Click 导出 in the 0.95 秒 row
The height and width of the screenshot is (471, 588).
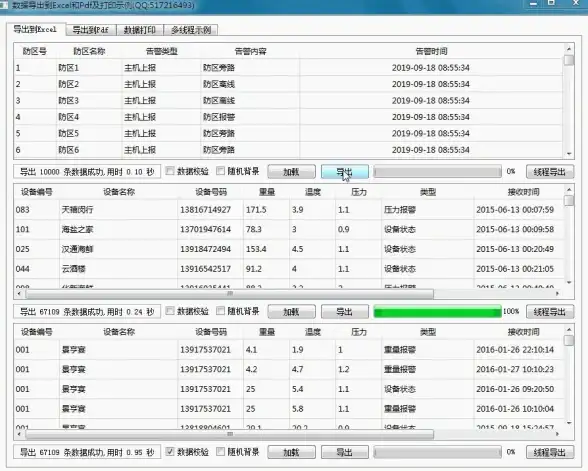tap(345, 452)
